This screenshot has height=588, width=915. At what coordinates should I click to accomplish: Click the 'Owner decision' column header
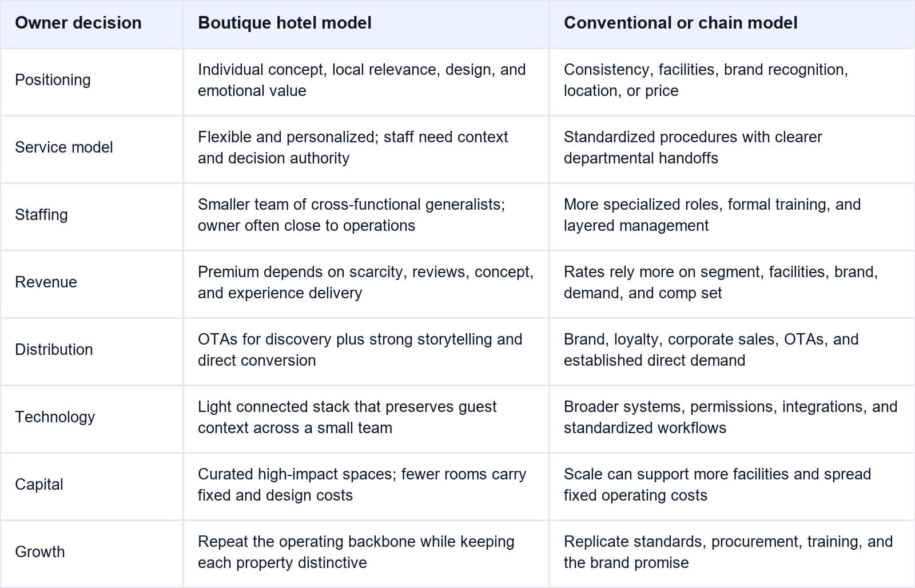tap(78, 23)
